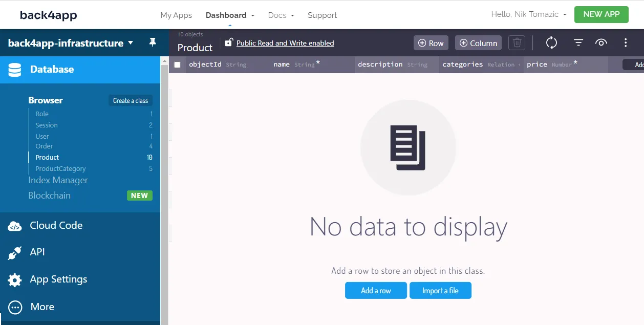Open the Support page
644x325 pixels.
click(x=322, y=15)
